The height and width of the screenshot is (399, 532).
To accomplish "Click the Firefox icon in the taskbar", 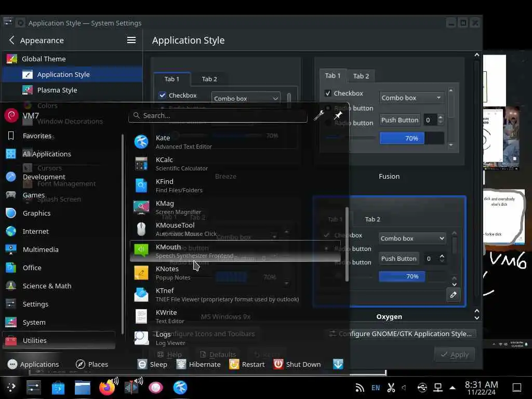I will (107, 388).
